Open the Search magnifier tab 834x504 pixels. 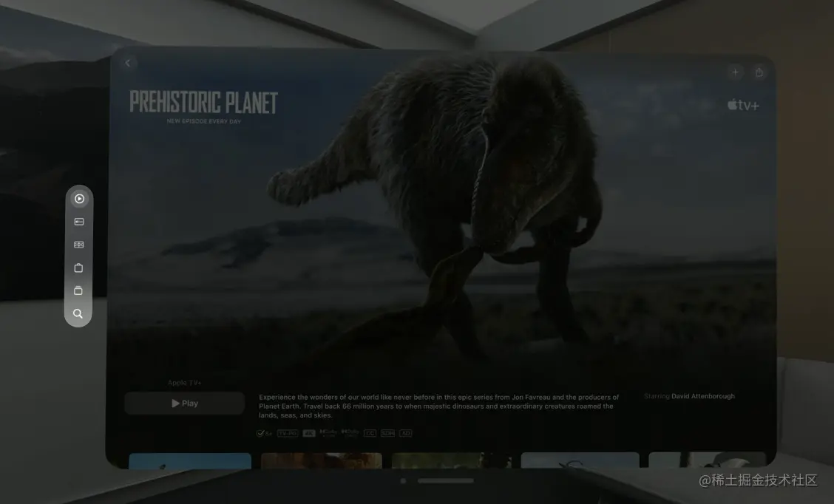(x=78, y=313)
